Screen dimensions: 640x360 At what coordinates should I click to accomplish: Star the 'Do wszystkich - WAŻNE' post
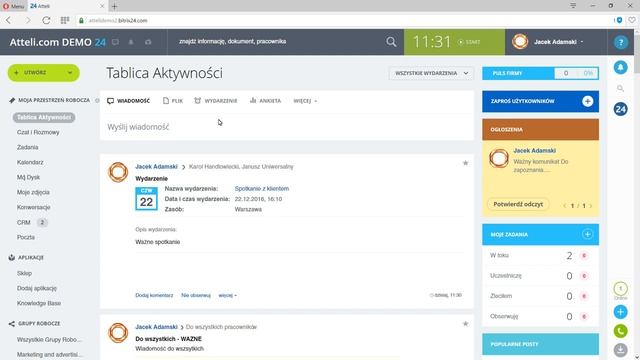tap(465, 324)
